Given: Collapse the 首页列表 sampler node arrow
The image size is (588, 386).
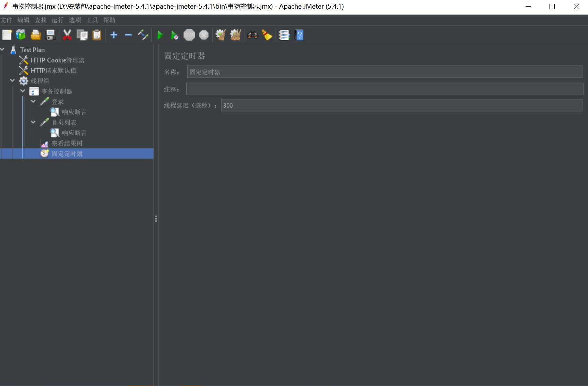Looking at the screenshot, I should tap(33, 122).
